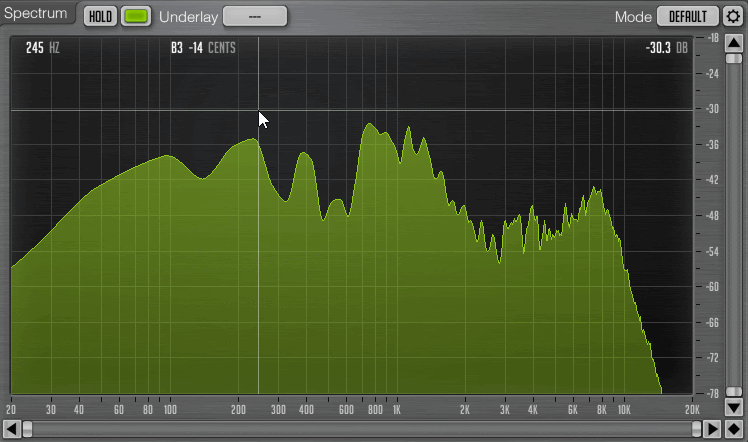
Task: Click the 1K frequency axis label
Action: point(397,410)
